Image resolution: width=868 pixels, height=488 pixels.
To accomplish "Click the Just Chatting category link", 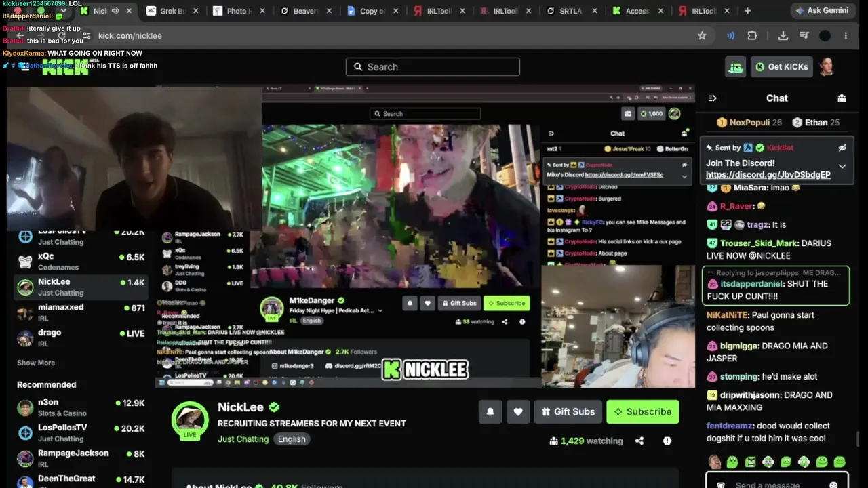I will (x=243, y=439).
